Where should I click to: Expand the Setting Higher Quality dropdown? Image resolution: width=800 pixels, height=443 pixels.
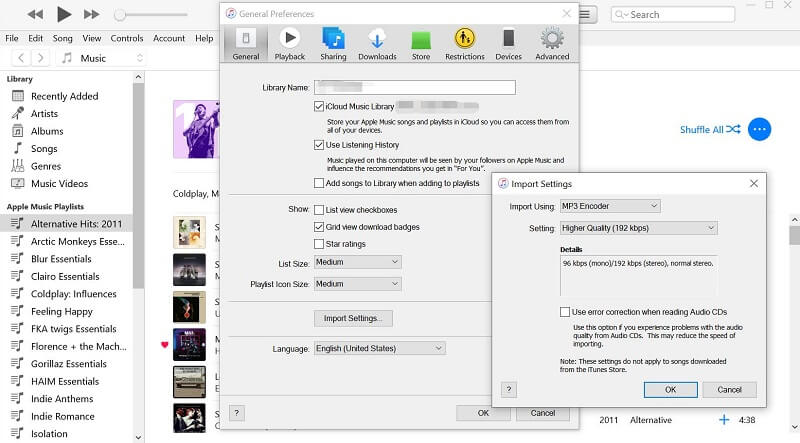click(x=638, y=228)
